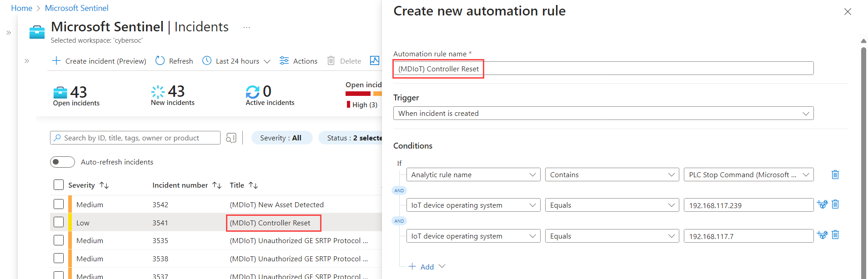This screenshot has width=868, height=279.
Task: Close the automation rule panel
Action: 848,12
